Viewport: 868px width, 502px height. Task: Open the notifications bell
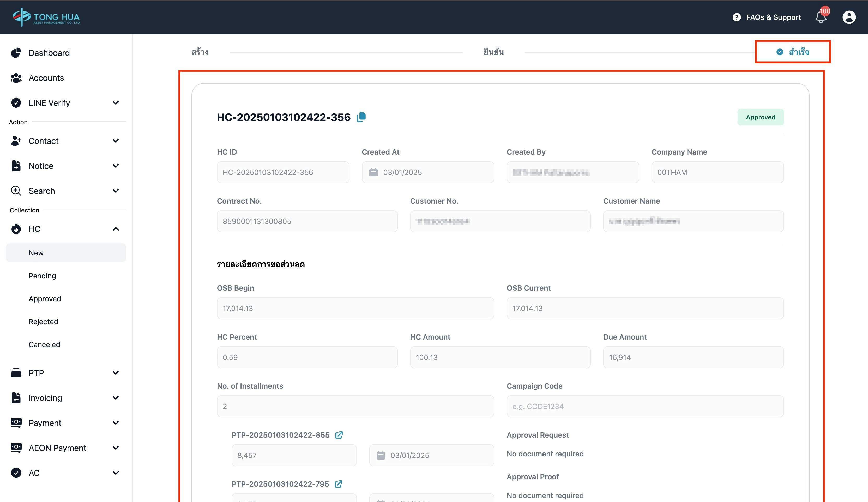[821, 17]
